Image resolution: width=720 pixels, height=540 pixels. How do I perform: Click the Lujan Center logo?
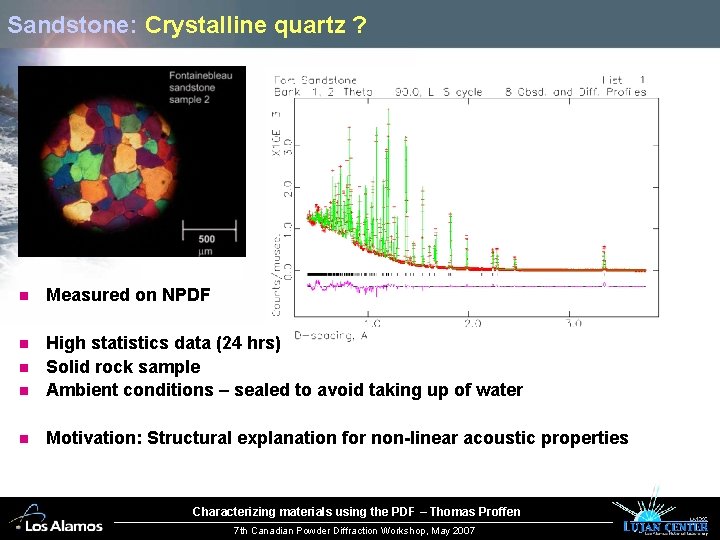(x=661, y=513)
